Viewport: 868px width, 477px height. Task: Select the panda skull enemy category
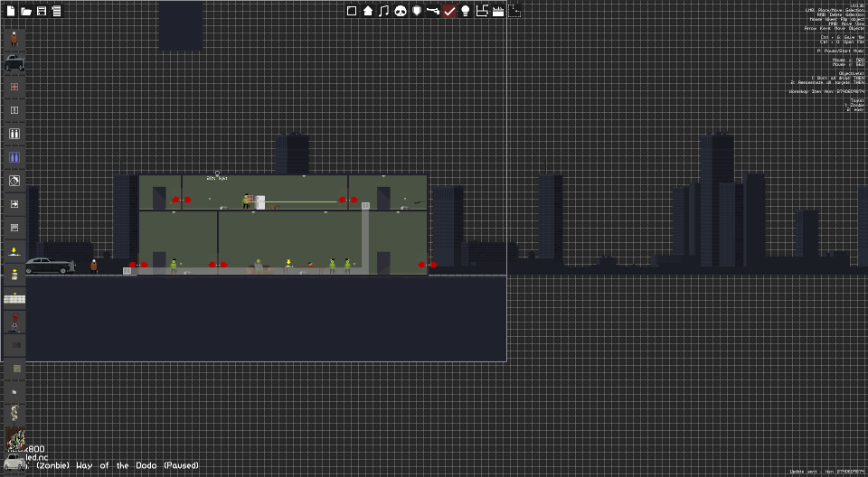point(401,11)
